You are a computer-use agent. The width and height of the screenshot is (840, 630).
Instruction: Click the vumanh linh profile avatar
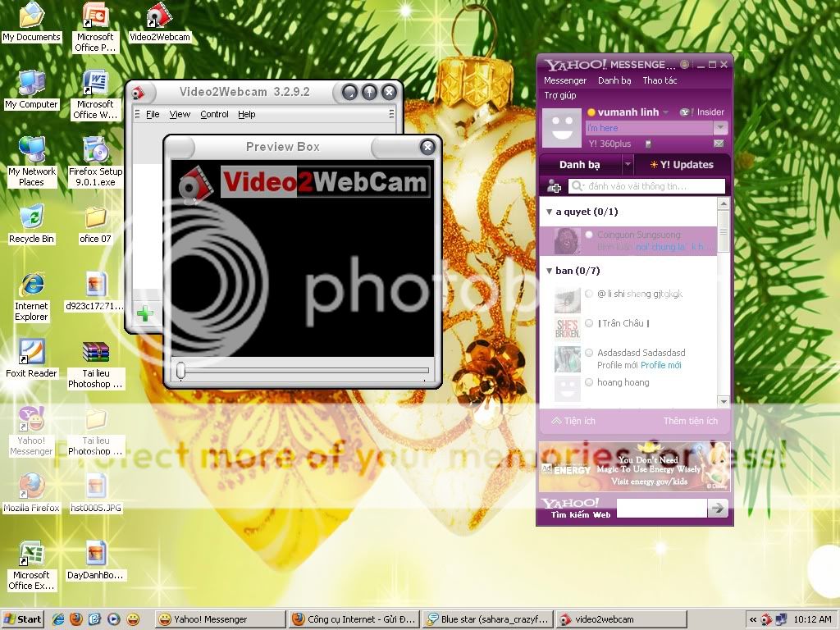click(562, 128)
